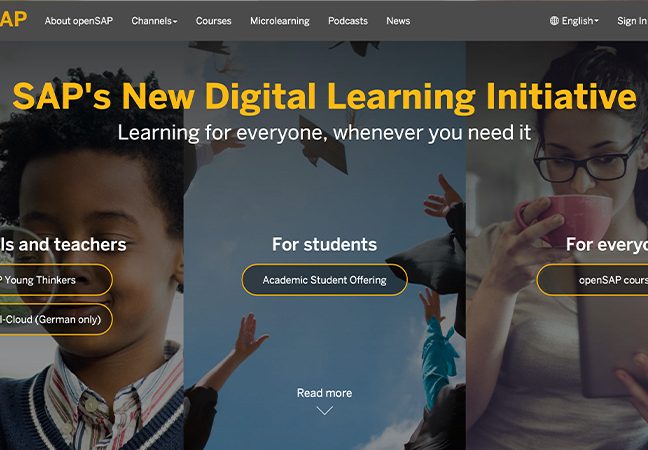
Task: Open About openSAP page
Action: point(79,21)
